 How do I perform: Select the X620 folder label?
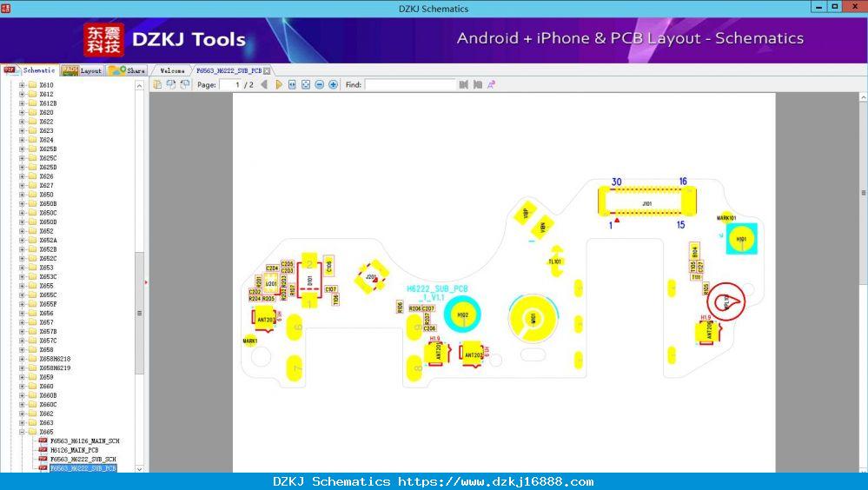pos(47,112)
